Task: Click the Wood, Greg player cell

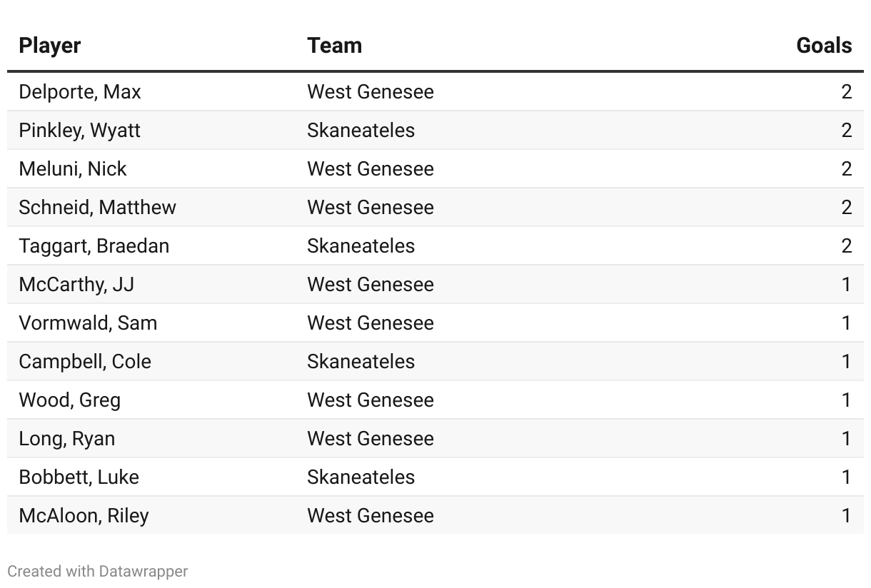Action: tap(69, 400)
